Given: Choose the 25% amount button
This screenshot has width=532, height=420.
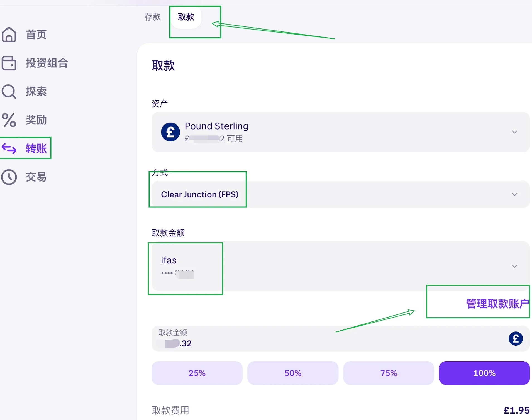Looking at the screenshot, I should pos(197,373).
